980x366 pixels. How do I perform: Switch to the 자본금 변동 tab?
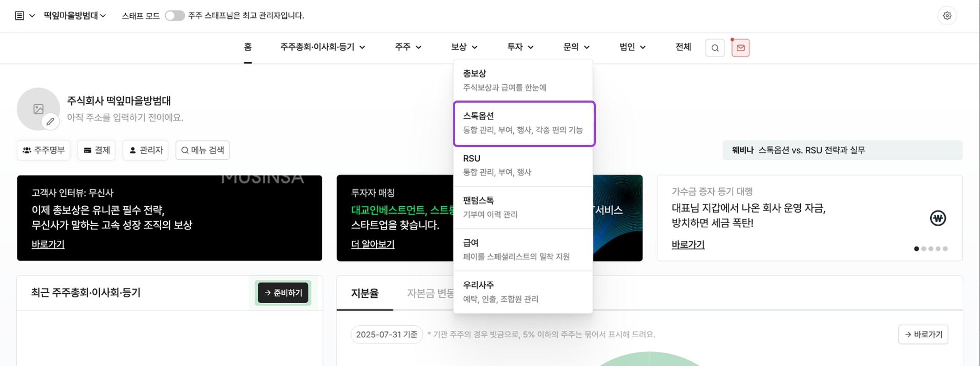430,293
